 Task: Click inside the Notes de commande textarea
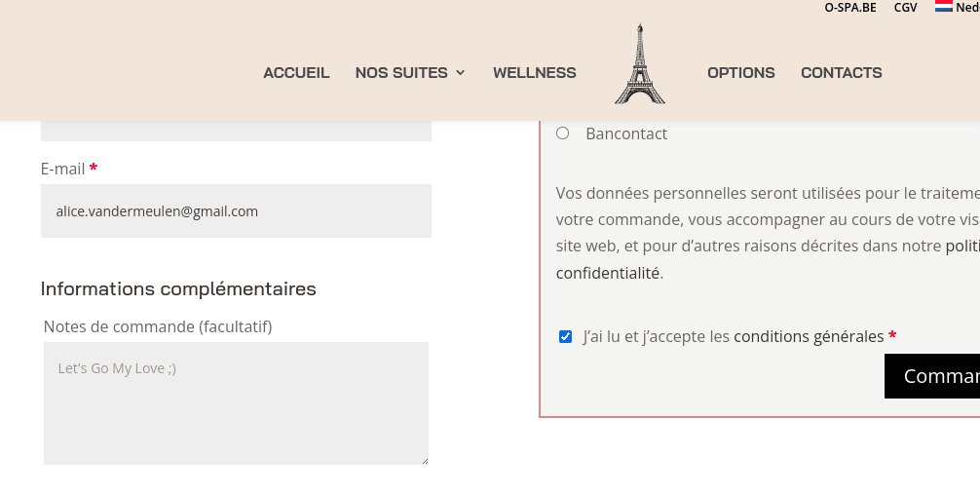click(237, 403)
